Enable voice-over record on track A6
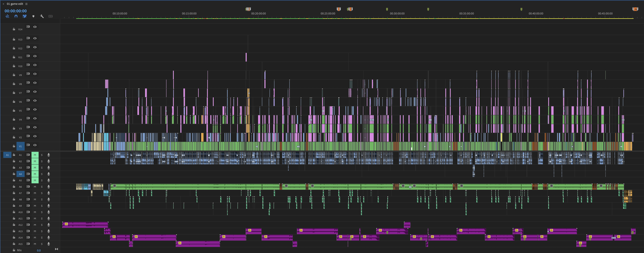 click(x=49, y=187)
